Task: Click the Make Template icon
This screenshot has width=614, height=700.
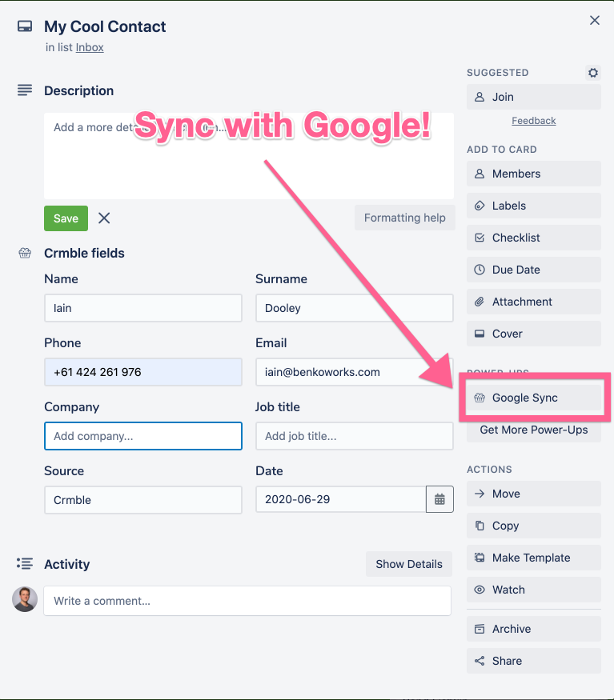Action: pyautogui.click(x=480, y=558)
